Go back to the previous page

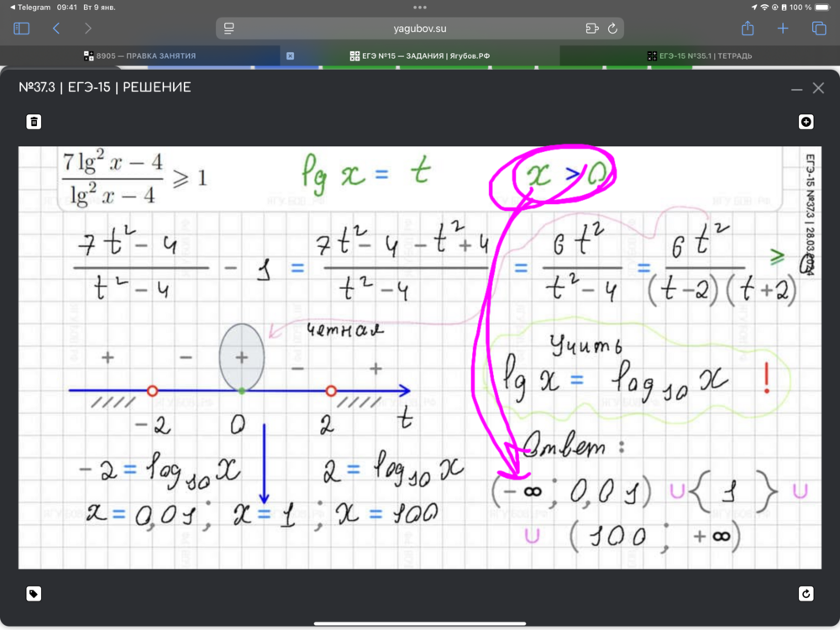56,29
